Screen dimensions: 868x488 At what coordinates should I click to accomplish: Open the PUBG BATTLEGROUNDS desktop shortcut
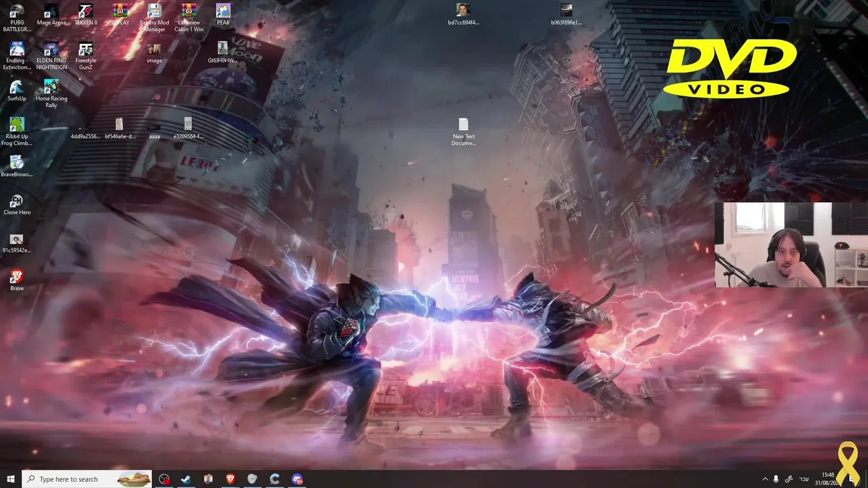tap(17, 18)
